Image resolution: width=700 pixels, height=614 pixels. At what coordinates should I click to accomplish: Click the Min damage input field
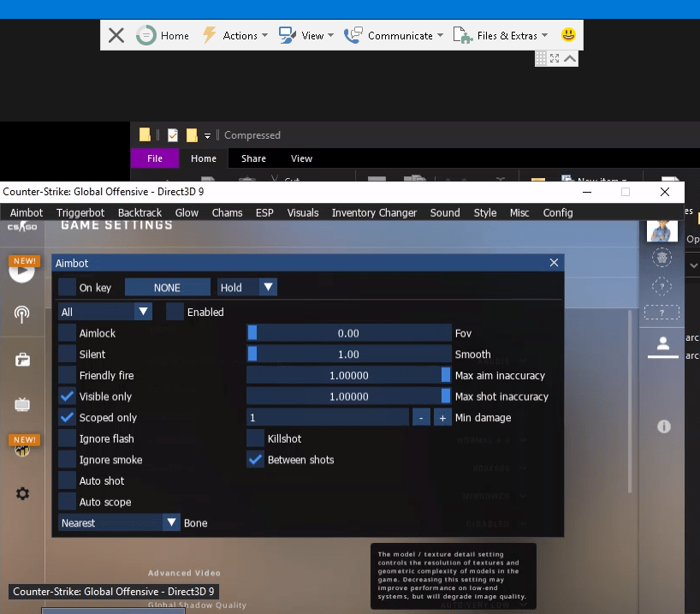(328, 417)
